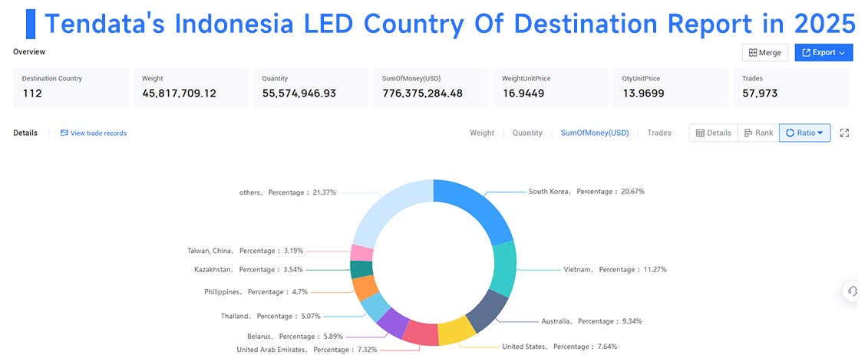Viewport: 868px width, 355px height.
Task: Click the South Korea percentage label
Action: click(x=586, y=192)
